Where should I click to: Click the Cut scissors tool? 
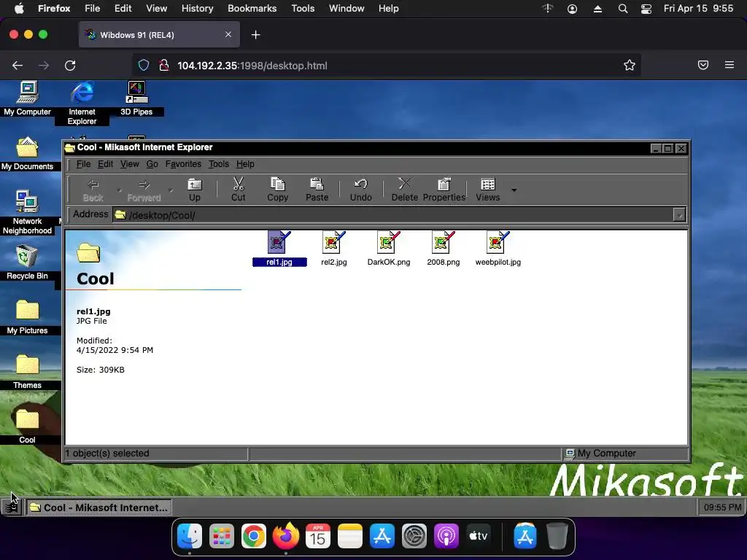click(239, 190)
